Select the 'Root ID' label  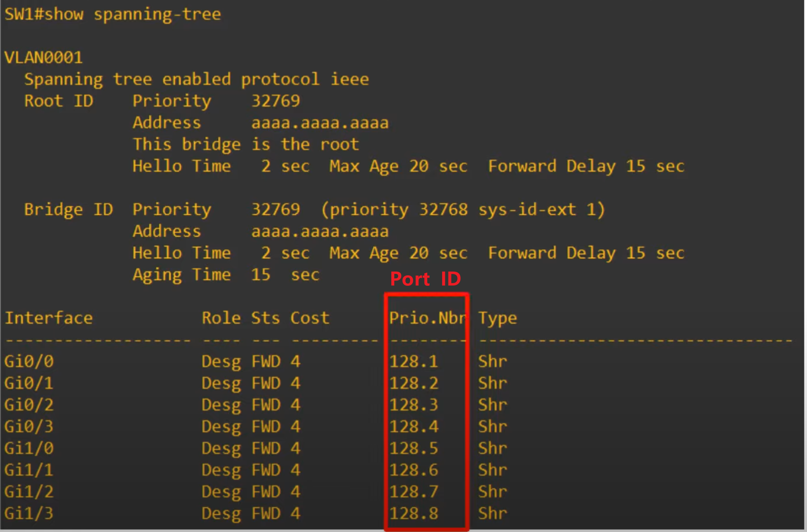[x=59, y=101]
